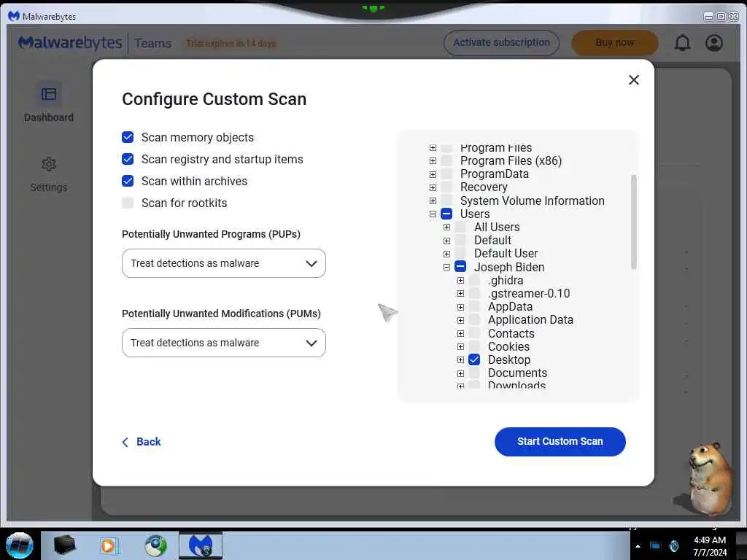Expand the .ghidra tree node
The height and width of the screenshot is (560, 747).
pyautogui.click(x=460, y=281)
